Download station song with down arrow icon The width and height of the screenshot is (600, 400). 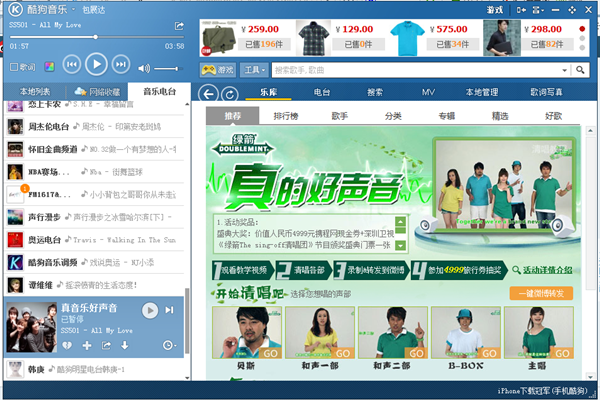125,346
